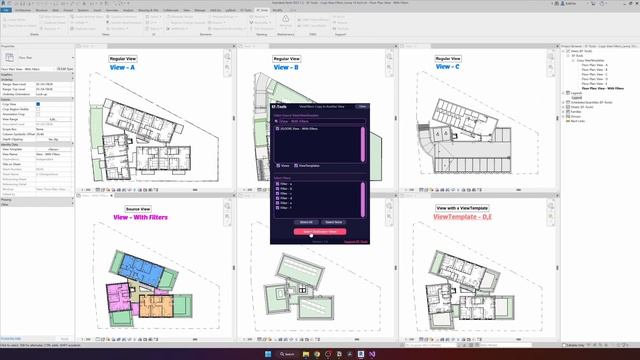The height and width of the screenshot is (360, 640).
Task: Toggle the Crop View checkbox in Properties
Action: click(38, 104)
